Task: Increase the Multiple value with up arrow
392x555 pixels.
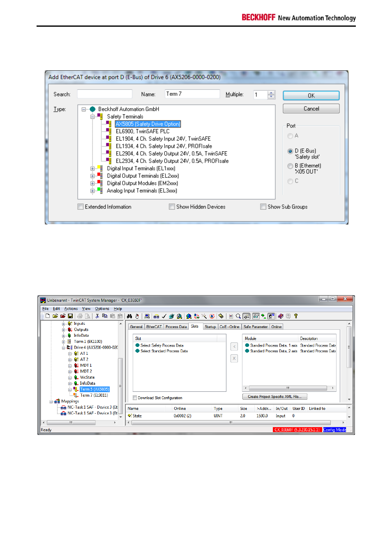Action: coord(271,93)
